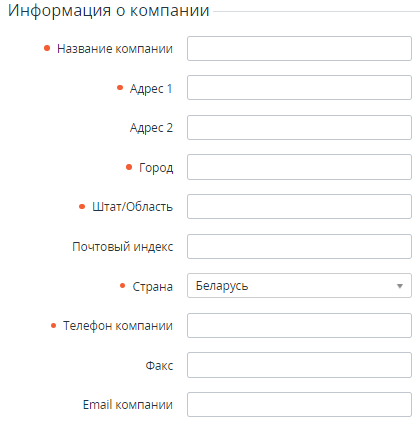Click into the Адрес 1 text box
Image resolution: width=420 pixels, height=423 pixels.
(x=299, y=88)
